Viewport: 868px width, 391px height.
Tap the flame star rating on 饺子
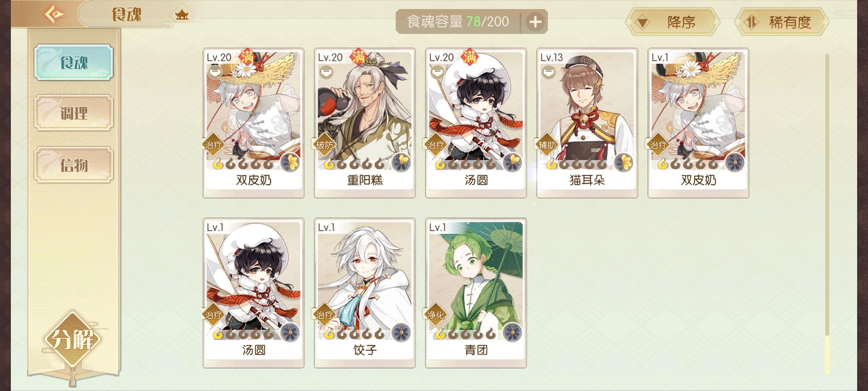click(x=354, y=333)
